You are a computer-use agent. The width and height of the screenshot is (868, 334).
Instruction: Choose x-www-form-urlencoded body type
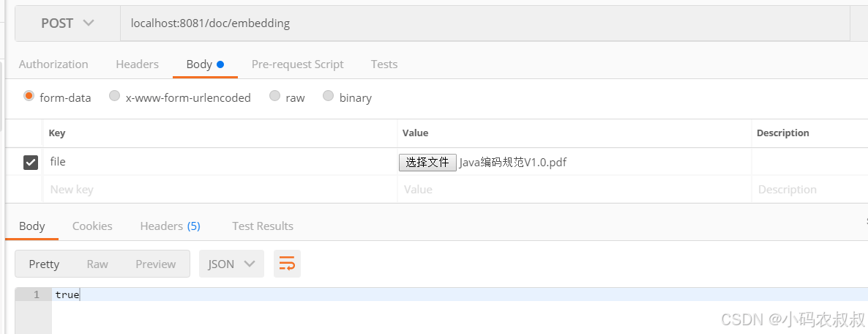pyautogui.click(x=114, y=96)
